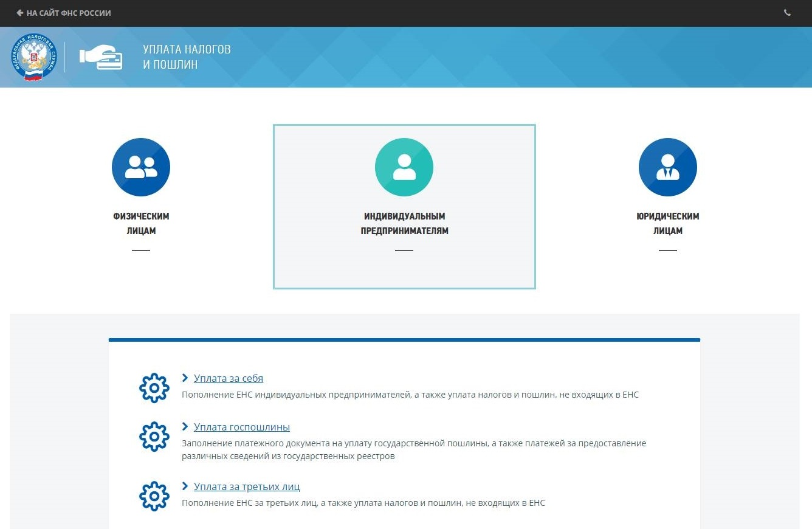Image resolution: width=812 pixels, height=529 pixels.
Task: Select the ФИЗИЧЕСКИМ ЛИЦАМ circle icon
Action: coord(141,167)
